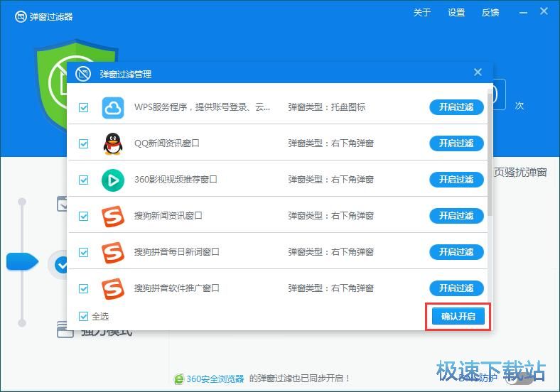Click the 360影视 green play icon

coord(113,180)
